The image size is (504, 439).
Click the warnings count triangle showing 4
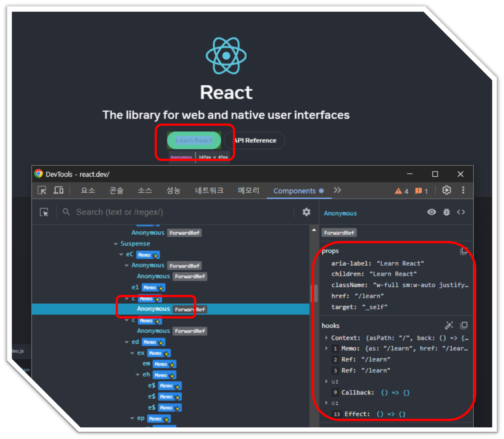tap(401, 191)
